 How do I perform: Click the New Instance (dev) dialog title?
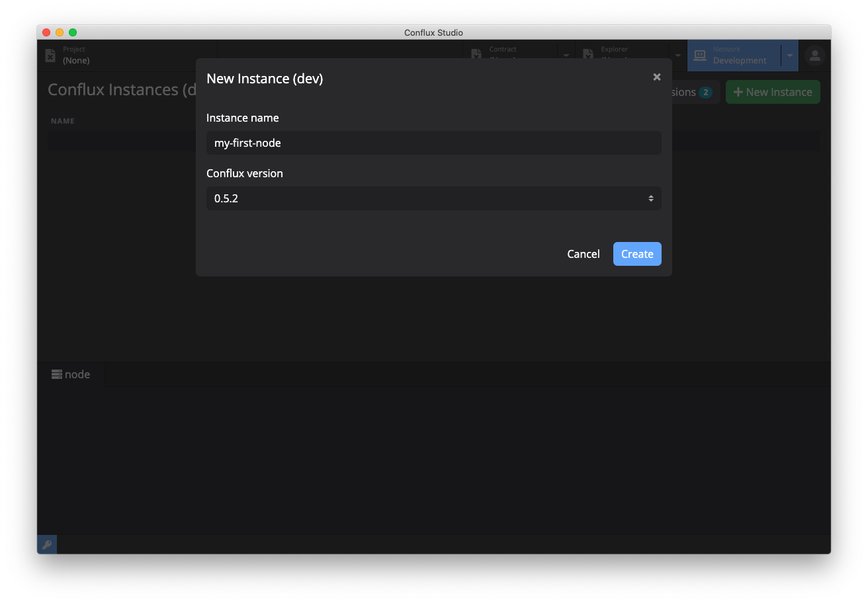click(265, 79)
